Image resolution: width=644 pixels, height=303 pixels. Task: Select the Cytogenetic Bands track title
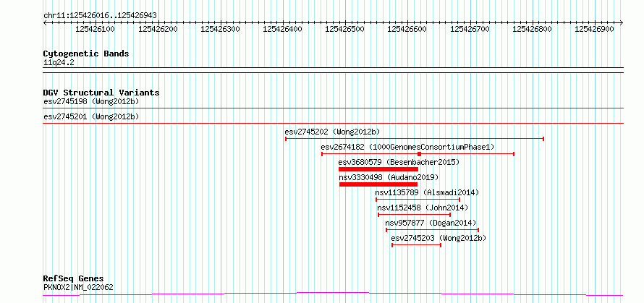click(x=86, y=54)
